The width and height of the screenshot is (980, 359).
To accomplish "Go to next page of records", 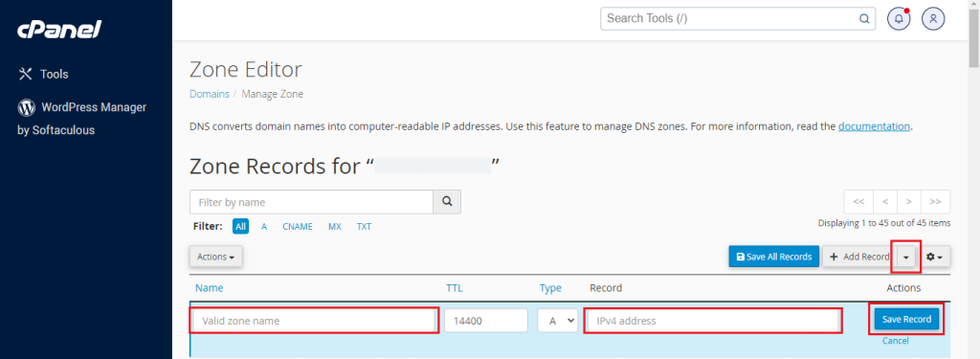I will pos(909,202).
